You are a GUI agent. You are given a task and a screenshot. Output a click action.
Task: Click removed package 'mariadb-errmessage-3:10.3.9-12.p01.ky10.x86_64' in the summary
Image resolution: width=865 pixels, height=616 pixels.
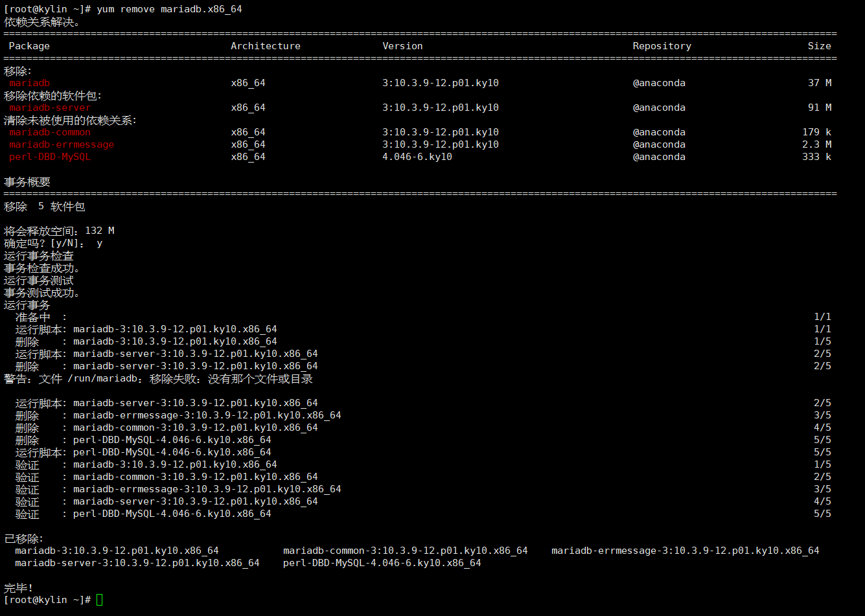(x=686, y=551)
